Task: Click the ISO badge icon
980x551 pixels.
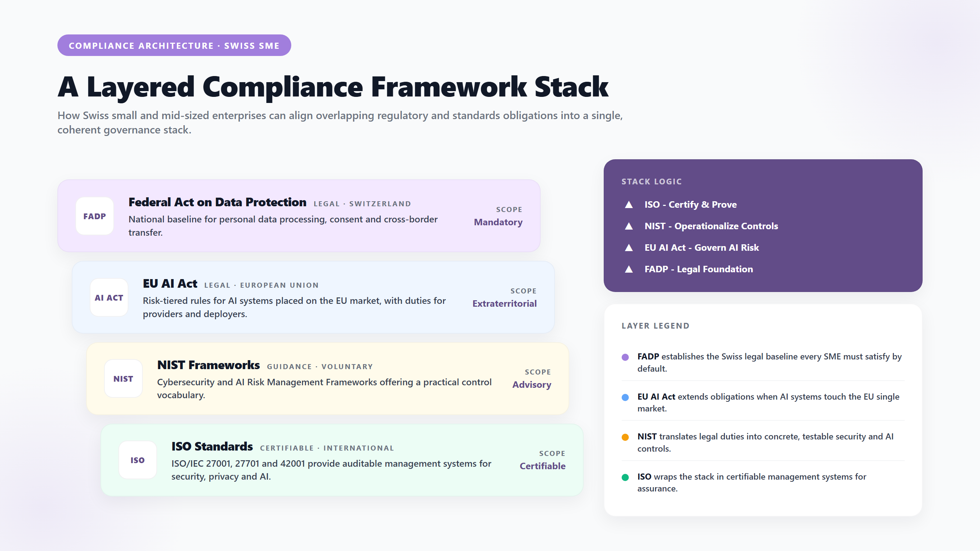Action: pyautogui.click(x=138, y=460)
